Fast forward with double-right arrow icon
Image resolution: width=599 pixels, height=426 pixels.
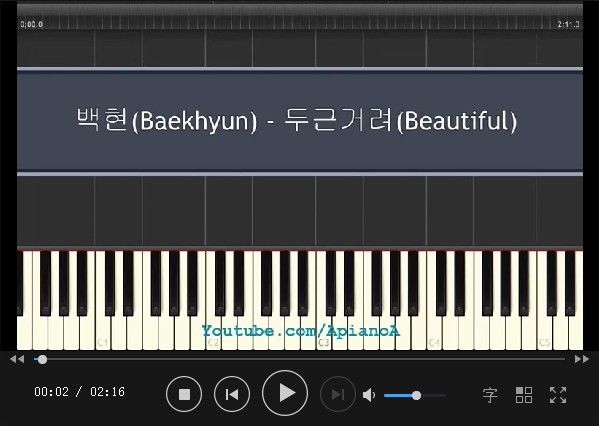(581, 359)
